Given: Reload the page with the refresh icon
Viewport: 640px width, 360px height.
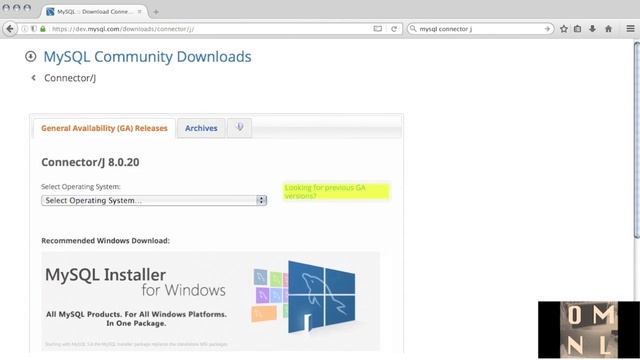Looking at the screenshot, I should 394,29.
